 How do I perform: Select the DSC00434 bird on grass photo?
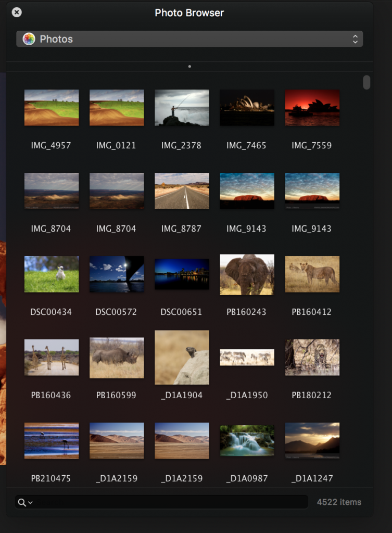click(x=52, y=274)
